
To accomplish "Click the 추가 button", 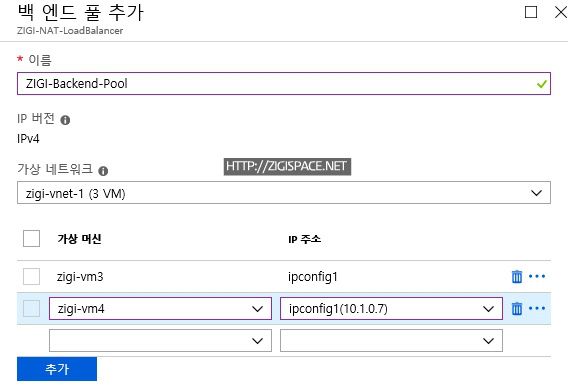I will pyautogui.click(x=57, y=369).
